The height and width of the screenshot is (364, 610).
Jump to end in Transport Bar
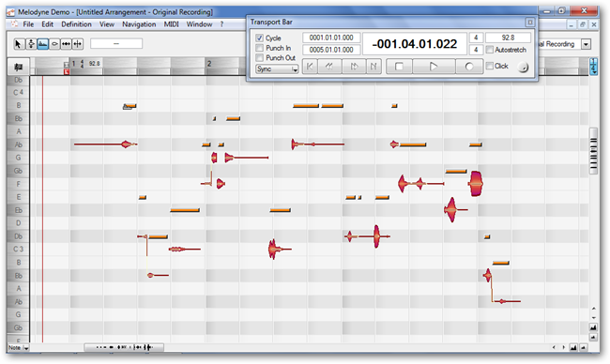(x=374, y=67)
